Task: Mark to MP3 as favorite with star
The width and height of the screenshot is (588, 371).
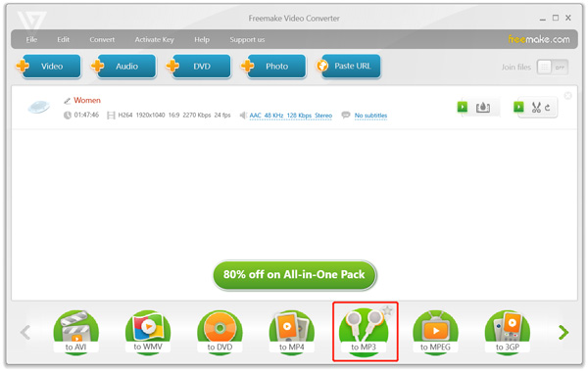Action: (x=387, y=310)
